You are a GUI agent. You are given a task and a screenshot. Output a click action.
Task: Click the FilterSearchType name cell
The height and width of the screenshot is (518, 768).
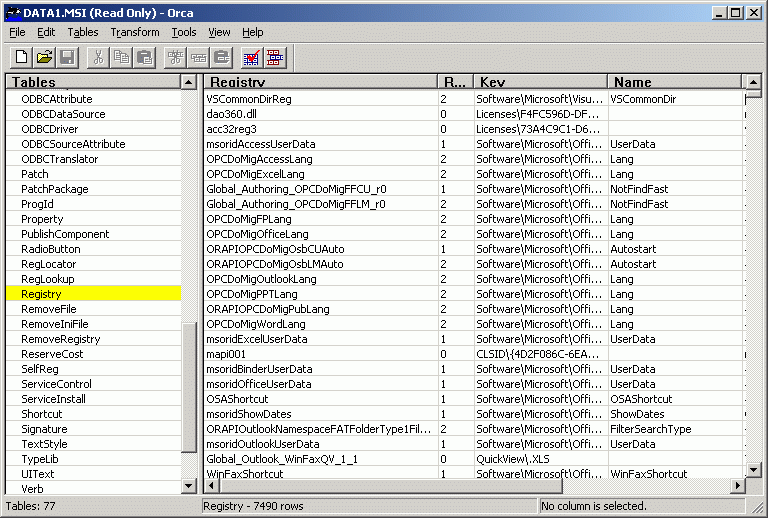coord(675,429)
